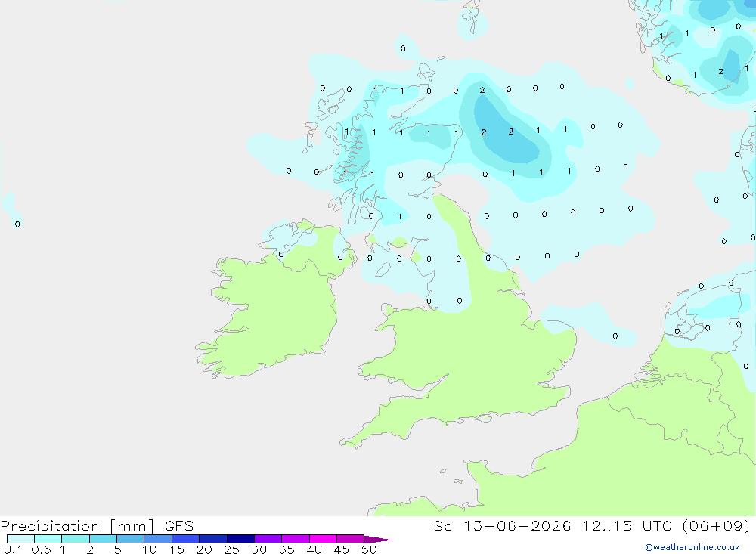This screenshot has height=554, width=756.
Task: Click the '(06+09)' forecast run text
Action: 717,526
